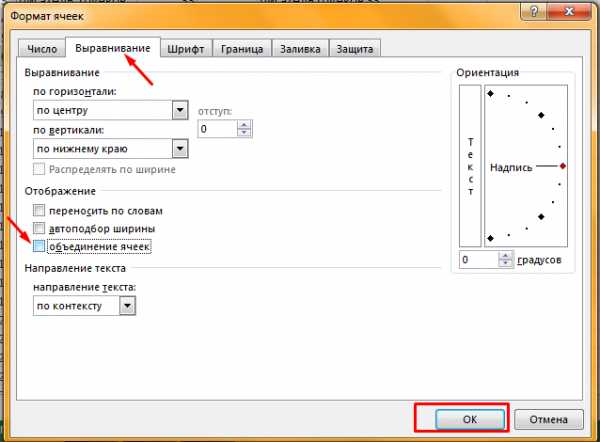Image resolution: width=600 pixels, height=442 pixels.
Task: Set orientation to the bottom diamond marker
Action: [x=491, y=238]
